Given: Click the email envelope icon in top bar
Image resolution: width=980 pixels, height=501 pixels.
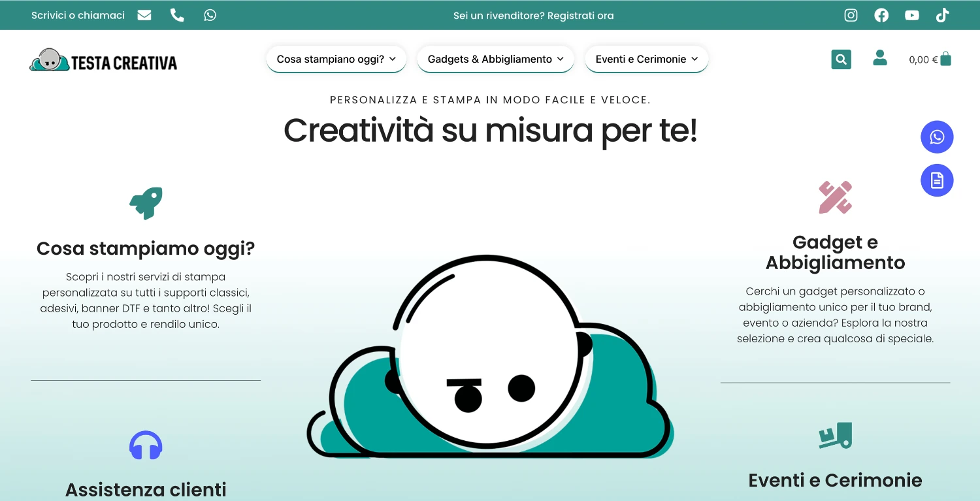Looking at the screenshot, I should coord(144,15).
